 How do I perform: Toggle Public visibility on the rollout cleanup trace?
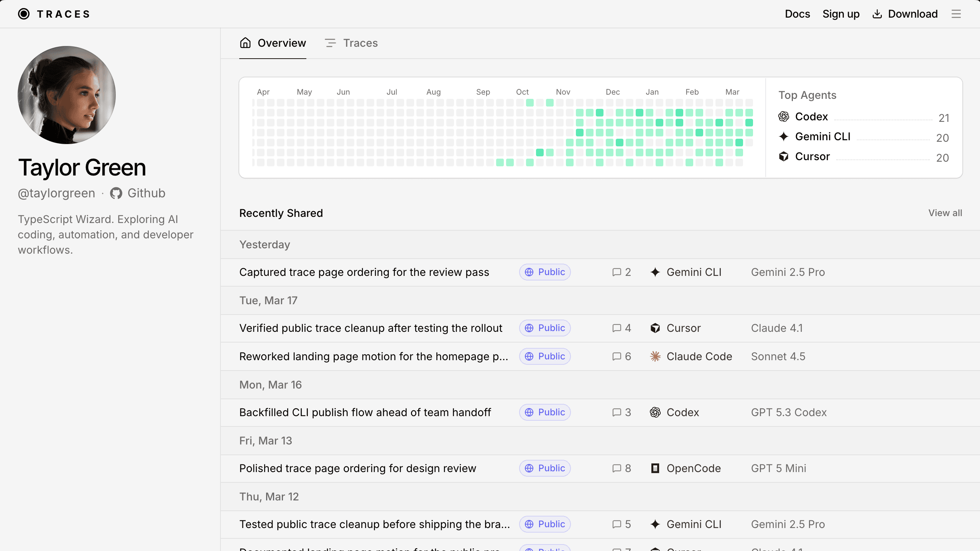click(x=544, y=328)
